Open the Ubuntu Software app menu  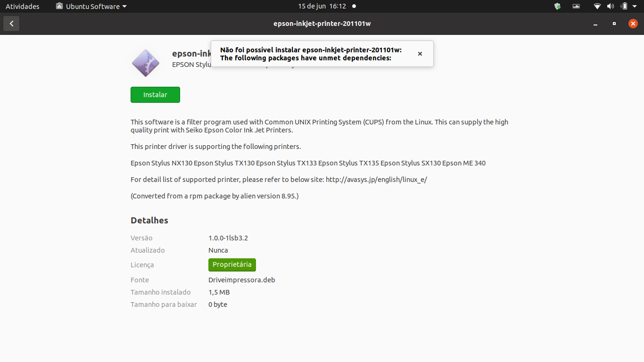click(91, 6)
